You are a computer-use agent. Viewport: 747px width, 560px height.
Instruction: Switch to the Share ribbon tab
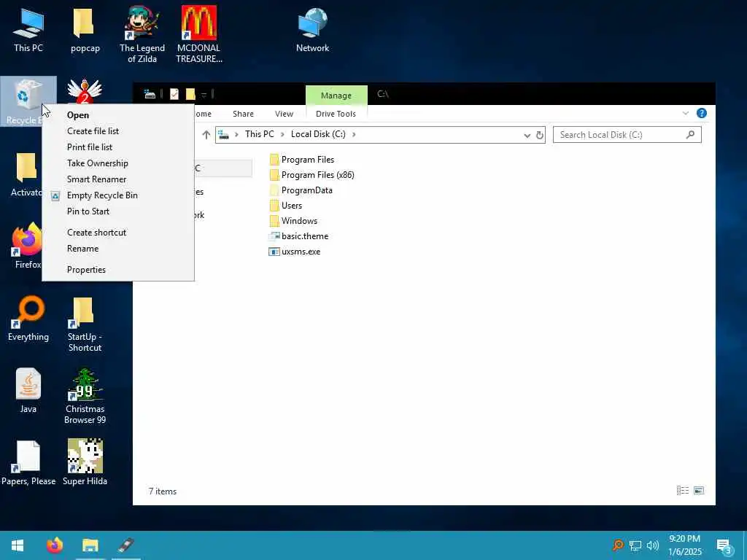(243, 114)
